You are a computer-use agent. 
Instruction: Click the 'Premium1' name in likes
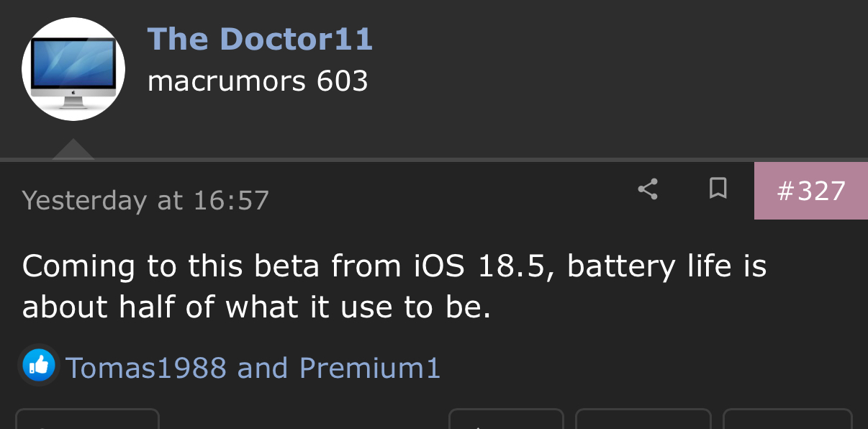(369, 368)
